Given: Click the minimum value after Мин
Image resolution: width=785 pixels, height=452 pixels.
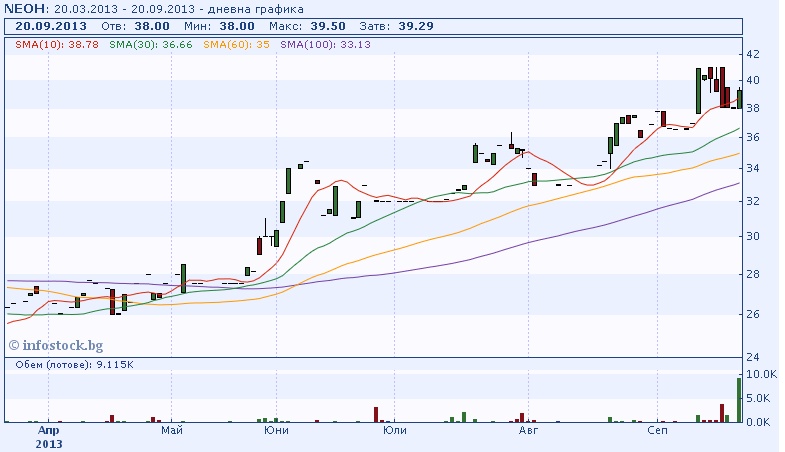Looking at the screenshot, I should tap(237, 26).
